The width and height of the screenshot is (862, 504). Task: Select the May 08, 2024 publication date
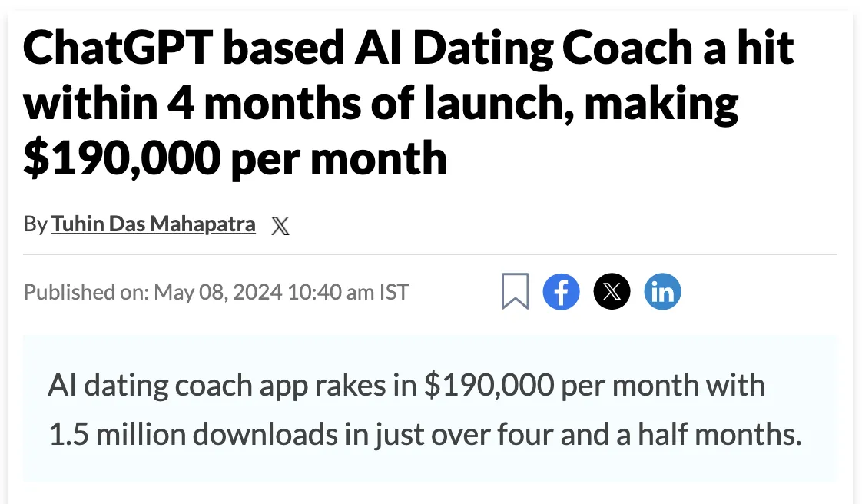click(218, 292)
